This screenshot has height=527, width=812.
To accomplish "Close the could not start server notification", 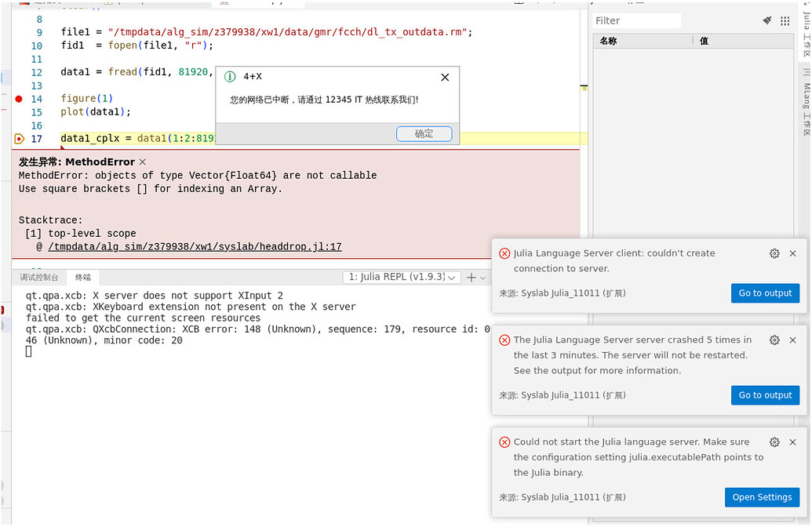I will (792, 442).
